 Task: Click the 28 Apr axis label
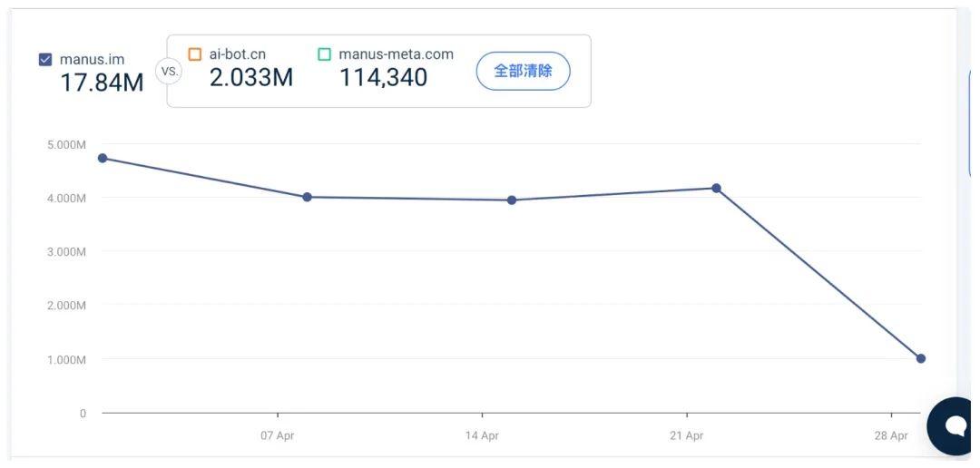[891, 435]
